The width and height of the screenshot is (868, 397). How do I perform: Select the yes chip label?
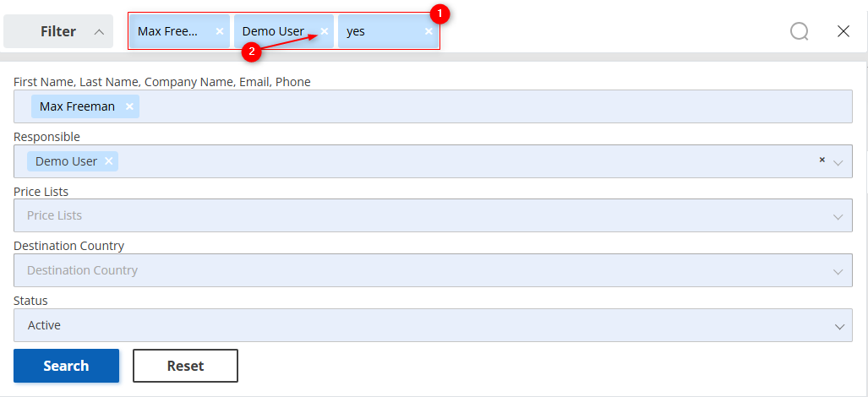click(355, 32)
